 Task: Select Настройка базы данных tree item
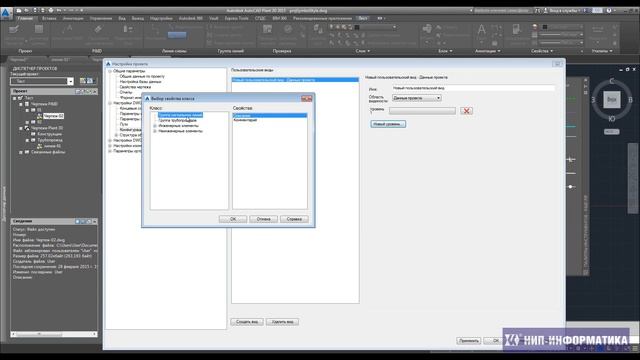140,82
